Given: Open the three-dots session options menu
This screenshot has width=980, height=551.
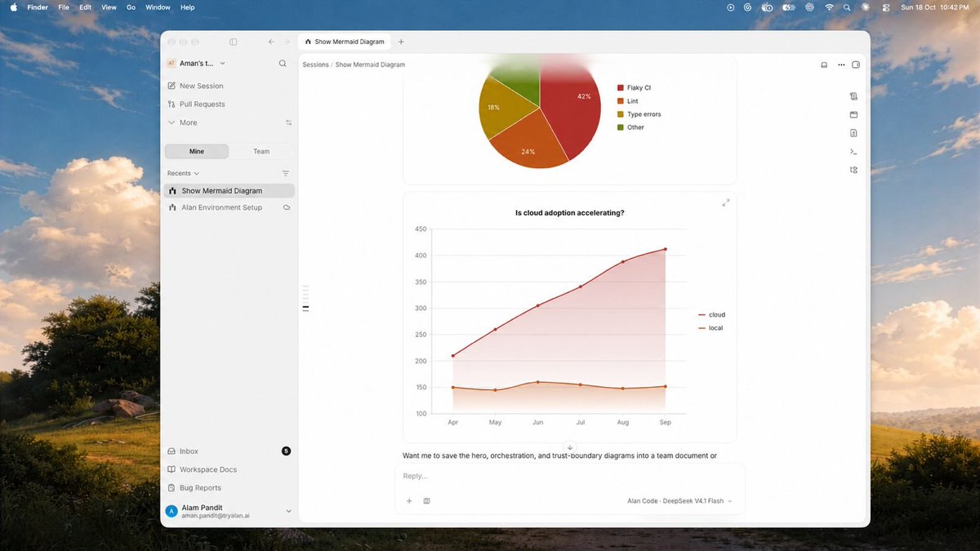Looking at the screenshot, I should tap(841, 64).
